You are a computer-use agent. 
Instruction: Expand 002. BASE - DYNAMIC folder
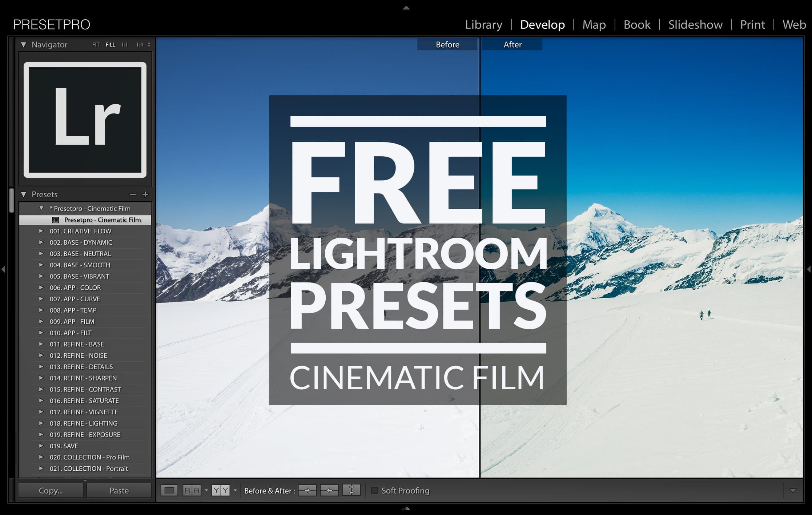(x=41, y=242)
